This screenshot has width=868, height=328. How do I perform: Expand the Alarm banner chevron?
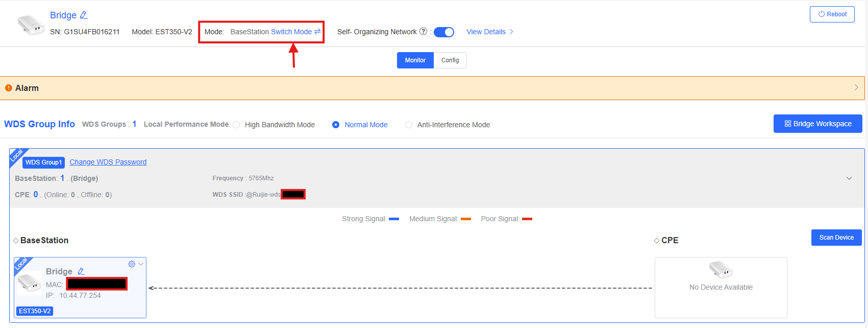(x=856, y=88)
